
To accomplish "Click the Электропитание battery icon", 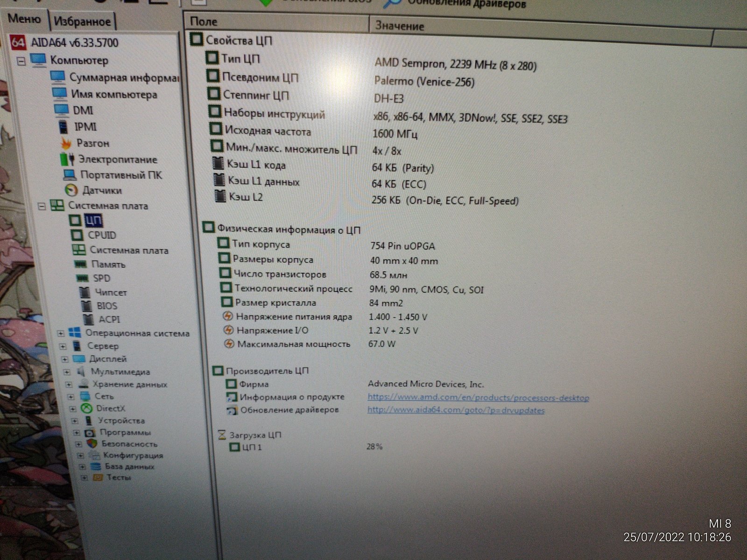I will click(x=68, y=159).
